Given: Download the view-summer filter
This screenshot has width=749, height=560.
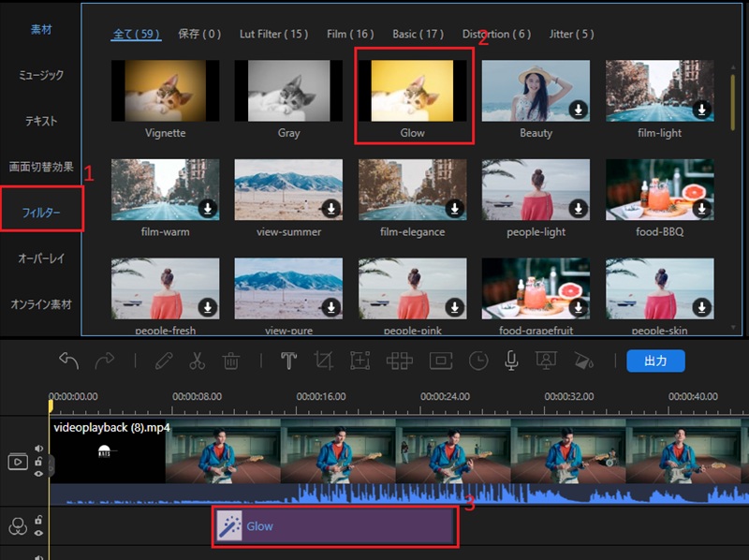Looking at the screenshot, I should tap(331, 209).
